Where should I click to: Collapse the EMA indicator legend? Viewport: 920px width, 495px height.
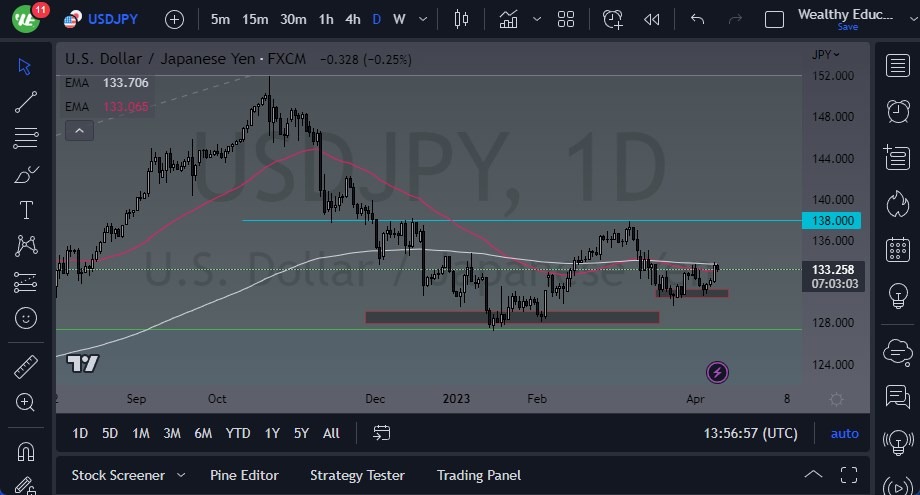click(x=78, y=130)
